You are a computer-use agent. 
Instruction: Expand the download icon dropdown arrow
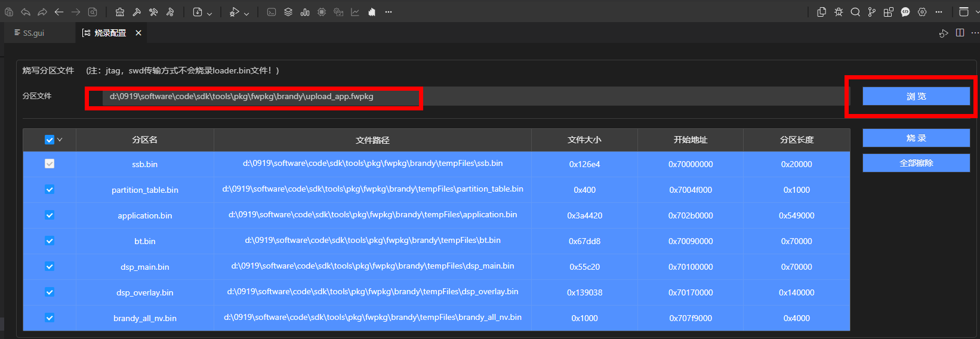(209, 13)
